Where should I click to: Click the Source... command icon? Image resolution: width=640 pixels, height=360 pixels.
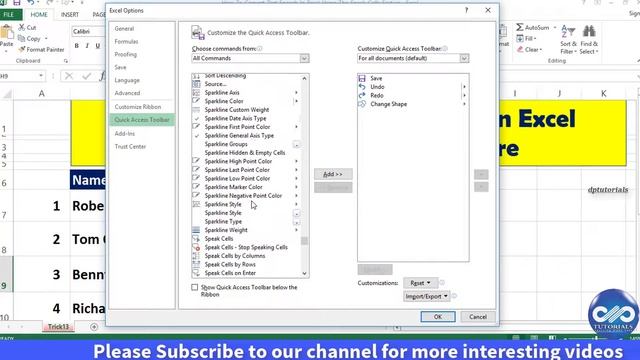point(196,84)
